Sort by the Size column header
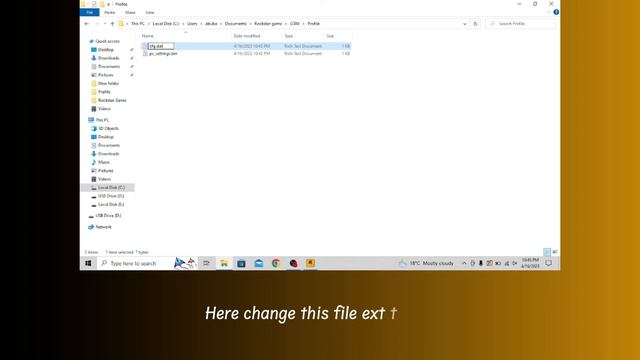640x360 pixels. 330,36
